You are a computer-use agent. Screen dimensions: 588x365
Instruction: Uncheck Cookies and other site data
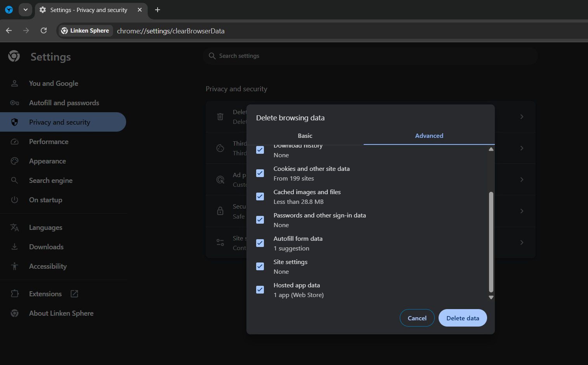260,173
